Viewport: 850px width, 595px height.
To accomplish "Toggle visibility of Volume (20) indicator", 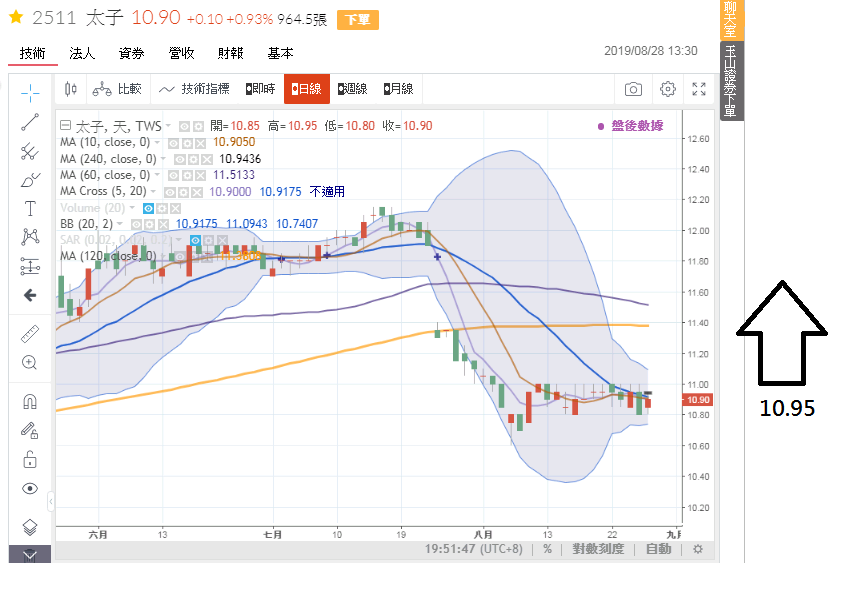I will click(x=147, y=207).
